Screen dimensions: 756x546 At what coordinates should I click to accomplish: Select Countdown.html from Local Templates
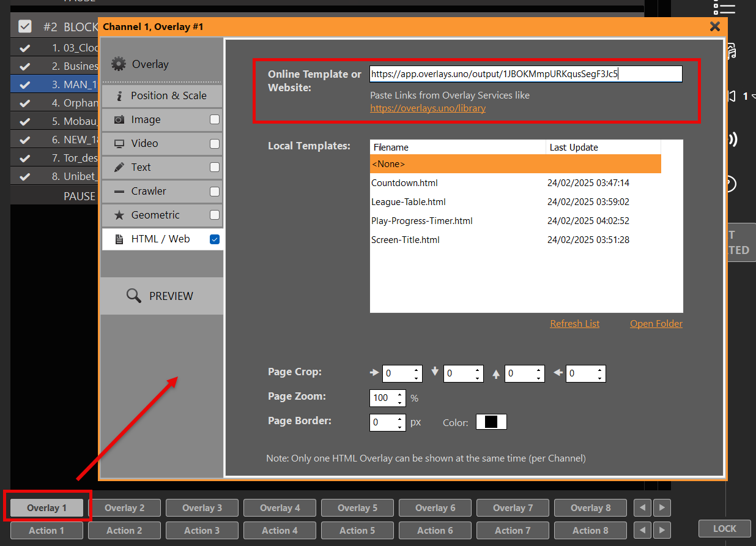tap(404, 183)
